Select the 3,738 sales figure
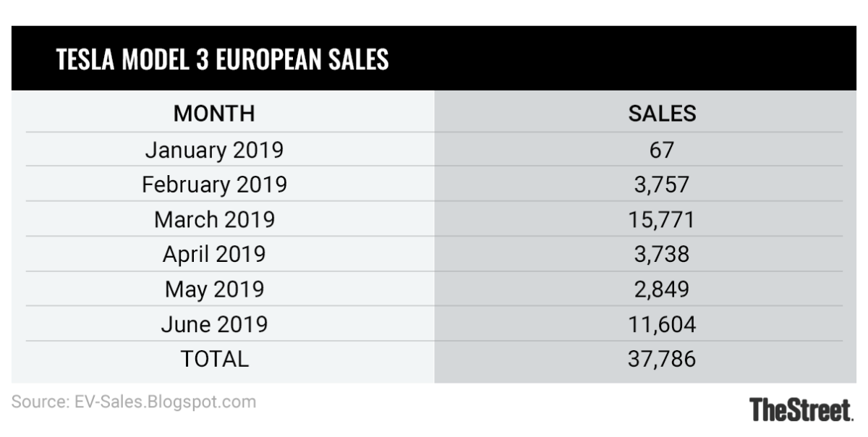This screenshot has width=868, height=437. 662,254
